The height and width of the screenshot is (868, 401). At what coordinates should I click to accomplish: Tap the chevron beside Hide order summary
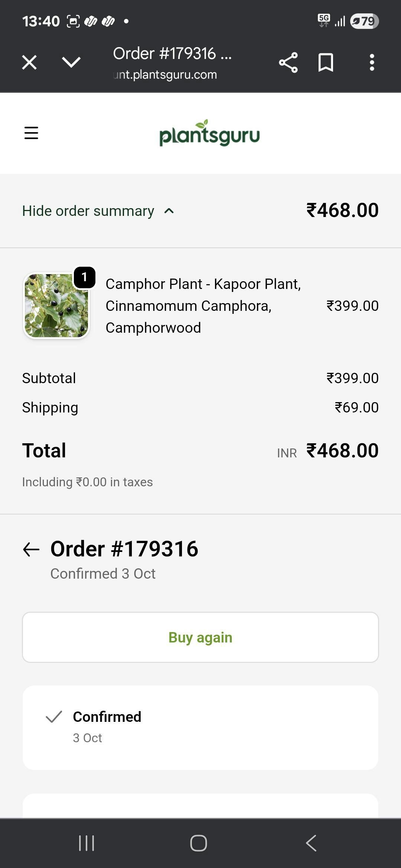pos(169,211)
